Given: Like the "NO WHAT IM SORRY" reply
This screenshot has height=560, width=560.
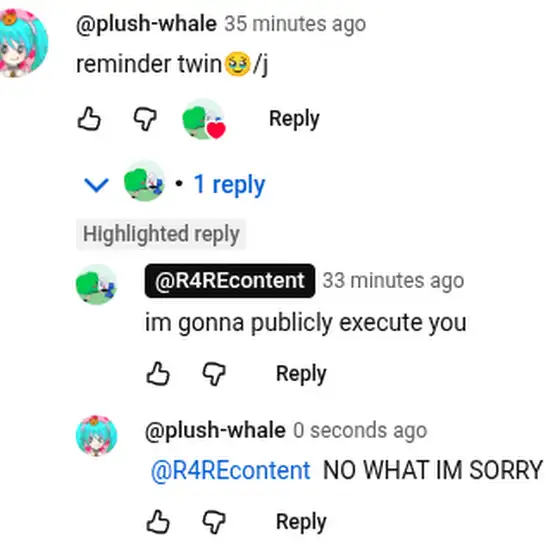Looking at the screenshot, I should click(x=158, y=522).
